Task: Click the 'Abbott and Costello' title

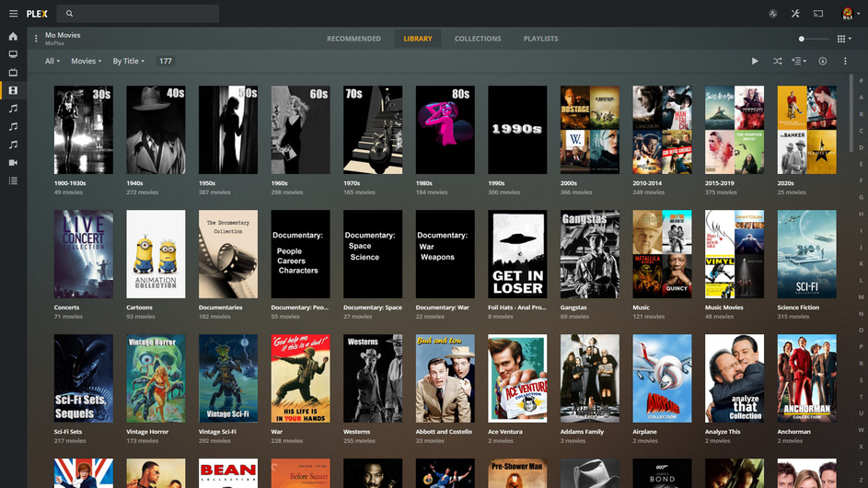Action: [444, 432]
